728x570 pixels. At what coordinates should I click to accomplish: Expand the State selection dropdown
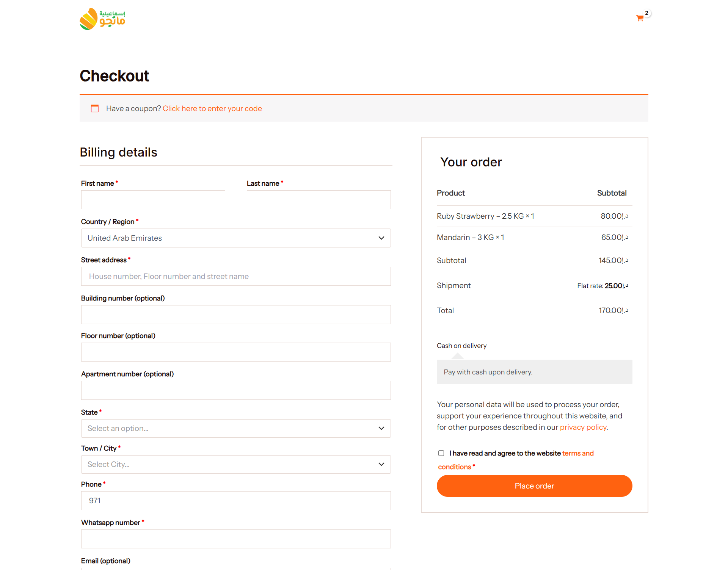click(235, 428)
